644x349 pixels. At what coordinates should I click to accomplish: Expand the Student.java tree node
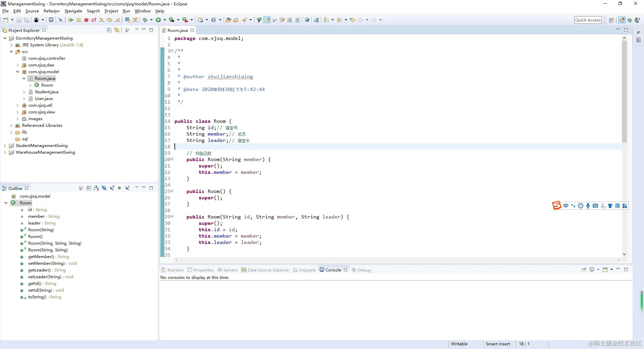(24, 92)
